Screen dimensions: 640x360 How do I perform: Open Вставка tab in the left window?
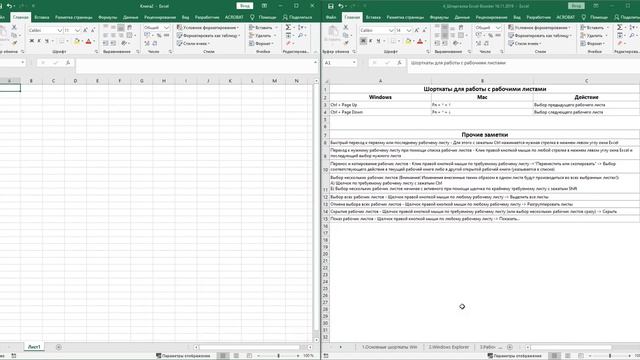point(42,17)
